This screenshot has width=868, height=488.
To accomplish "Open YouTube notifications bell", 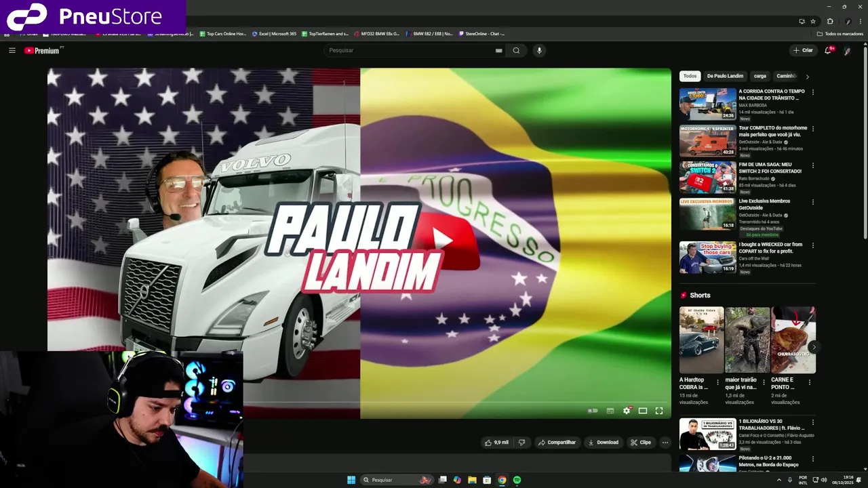I will click(x=828, y=50).
